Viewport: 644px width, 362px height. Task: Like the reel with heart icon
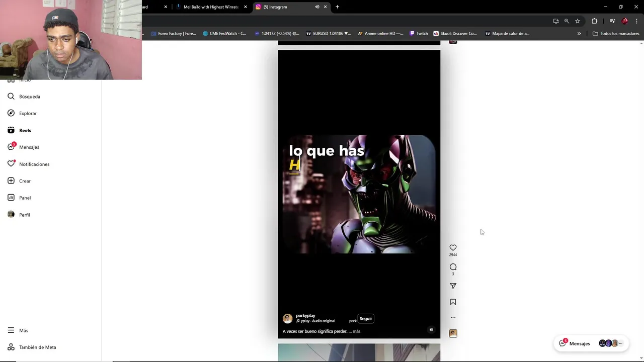453,247
